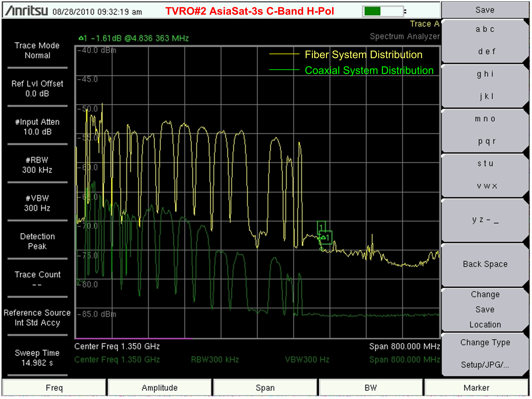Click green VBW300 Hz text
Screen dimensions: 532x399
coord(307,360)
